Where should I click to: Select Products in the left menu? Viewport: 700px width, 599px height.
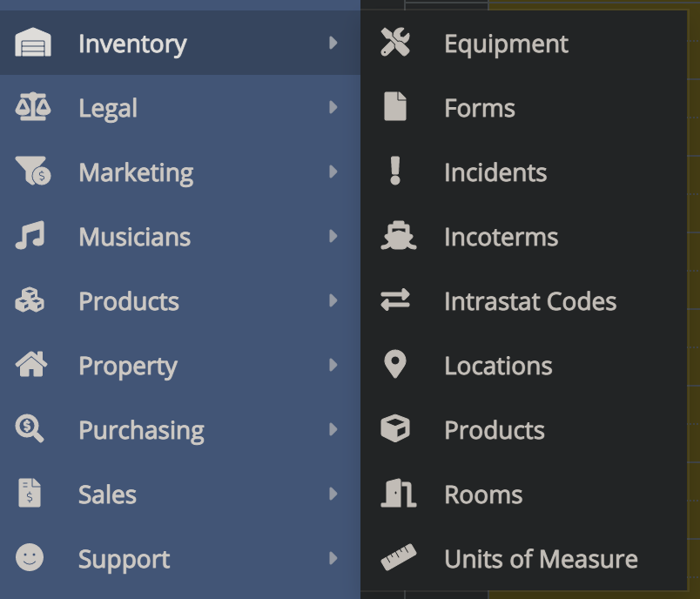(128, 301)
